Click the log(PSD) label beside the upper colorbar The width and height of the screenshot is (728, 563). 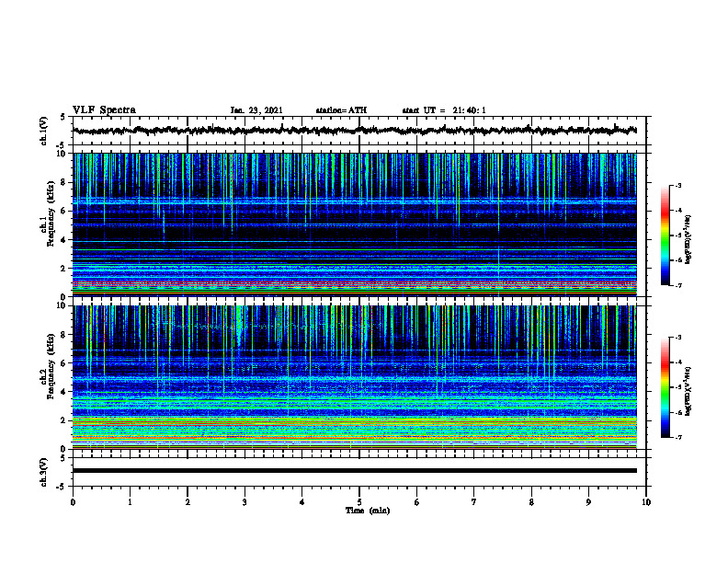(688, 240)
